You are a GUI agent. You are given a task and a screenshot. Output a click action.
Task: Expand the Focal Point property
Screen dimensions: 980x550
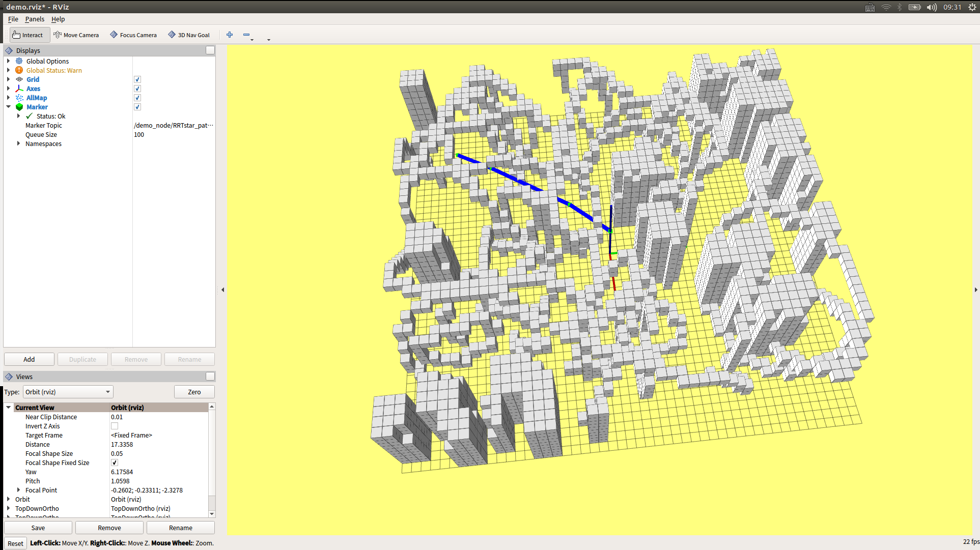point(19,490)
